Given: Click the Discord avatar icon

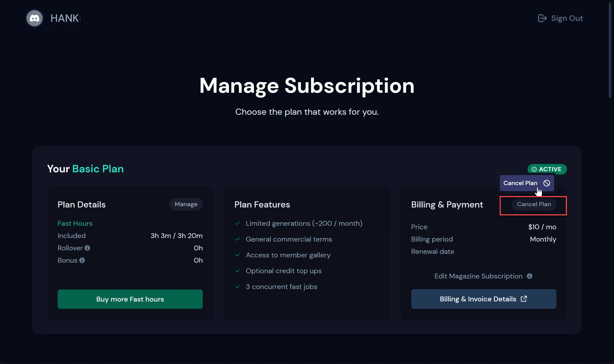Looking at the screenshot, I should pos(35,18).
